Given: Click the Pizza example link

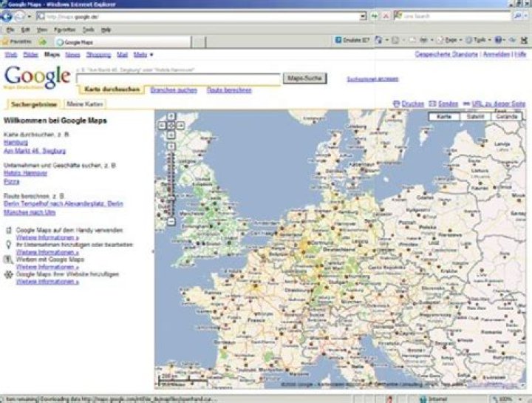Looking at the screenshot, I should 12,182.
